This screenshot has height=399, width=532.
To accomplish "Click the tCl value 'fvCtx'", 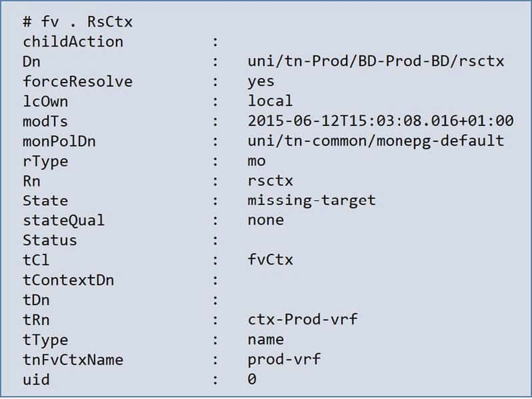I will click(x=270, y=260).
